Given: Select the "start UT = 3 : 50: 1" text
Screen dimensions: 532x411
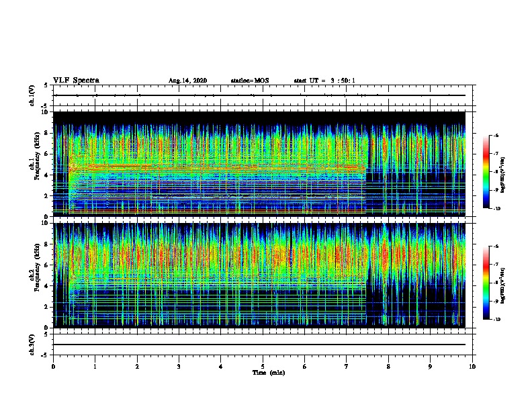Looking at the screenshot, I should (324, 81).
